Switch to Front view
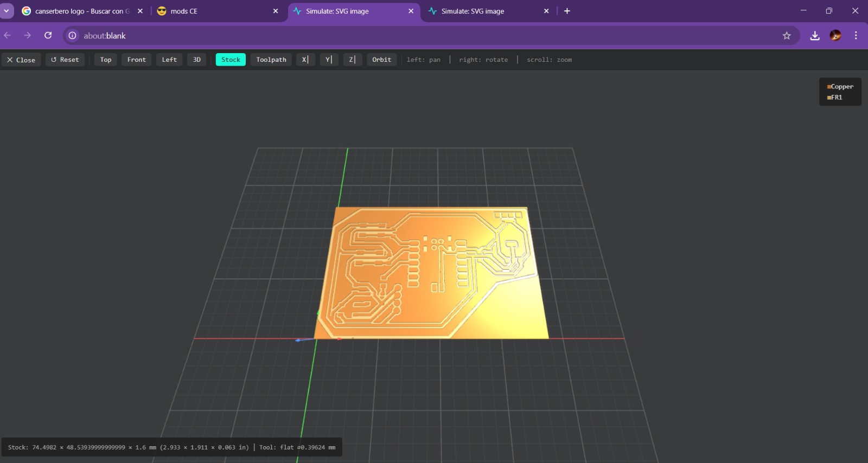Screen dimensions: 868x463 click(x=136, y=60)
